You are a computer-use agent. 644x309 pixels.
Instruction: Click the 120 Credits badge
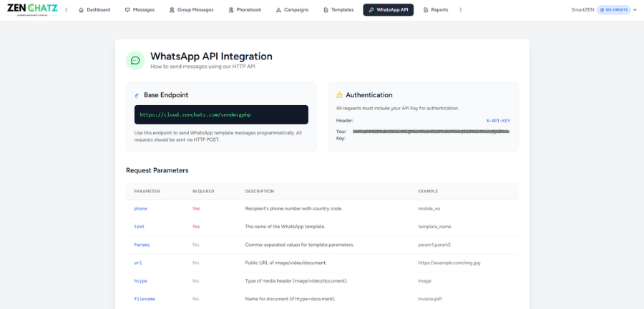tap(614, 10)
